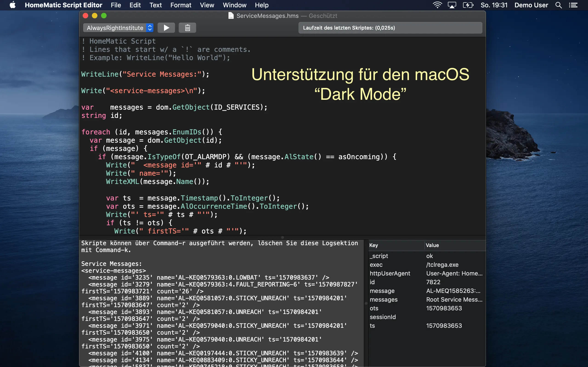This screenshot has height=367, width=588.
Task: Clear the log with the trash icon
Action: pos(187,28)
